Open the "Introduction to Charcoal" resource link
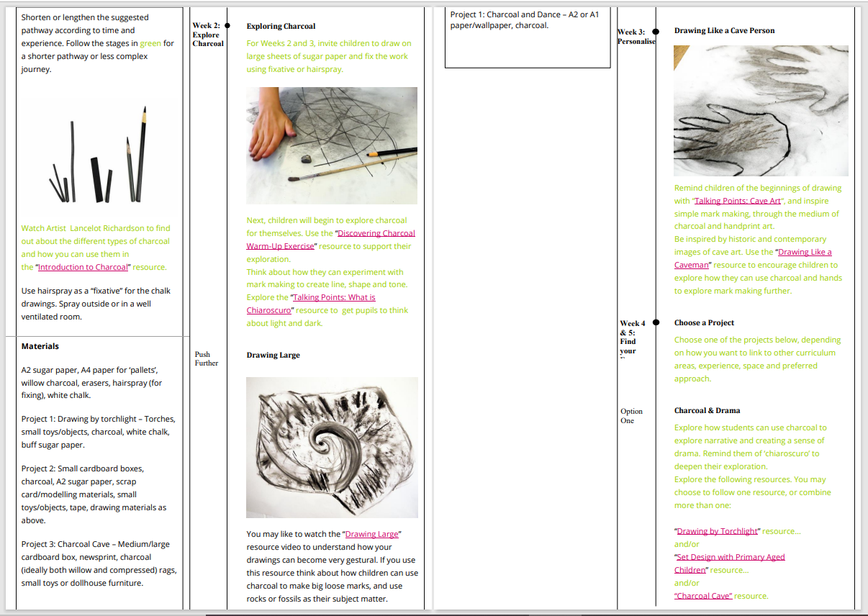This screenshot has height=616, width=868. point(83,267)
